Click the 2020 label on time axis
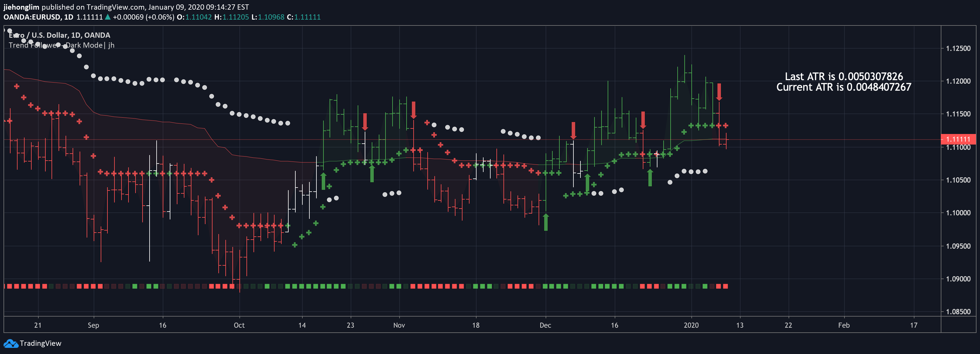 [x=691, y=325]
